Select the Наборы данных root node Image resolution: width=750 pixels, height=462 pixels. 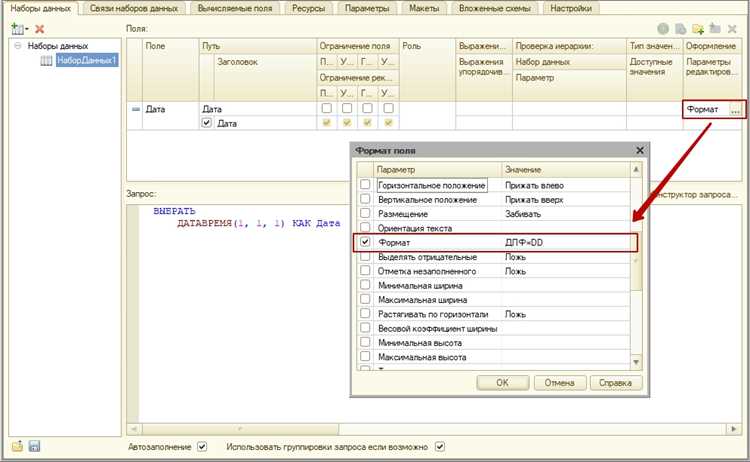[58, 46]
